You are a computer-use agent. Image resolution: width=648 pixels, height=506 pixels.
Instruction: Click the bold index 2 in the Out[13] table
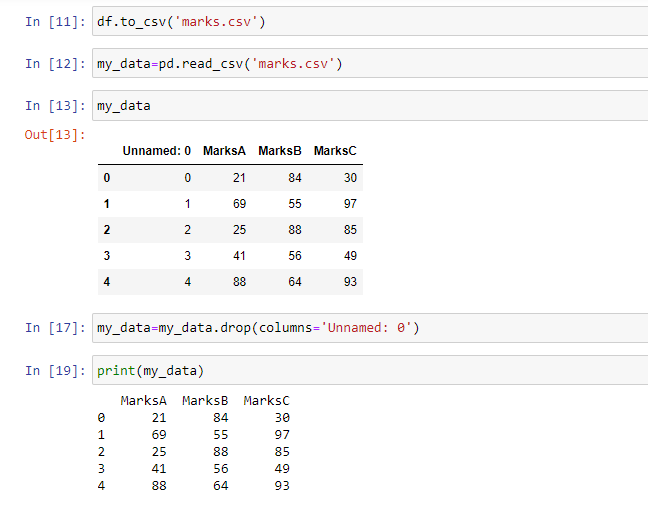click(107, 230)
